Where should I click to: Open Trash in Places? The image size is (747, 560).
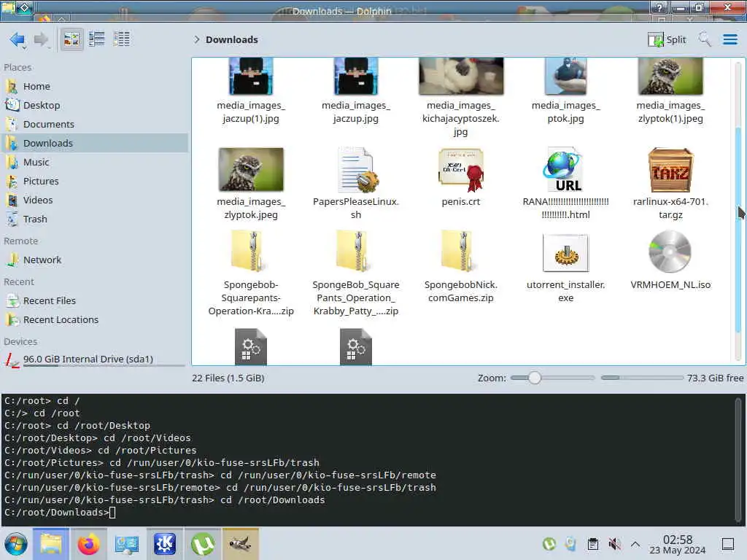[x=94, y=219]
